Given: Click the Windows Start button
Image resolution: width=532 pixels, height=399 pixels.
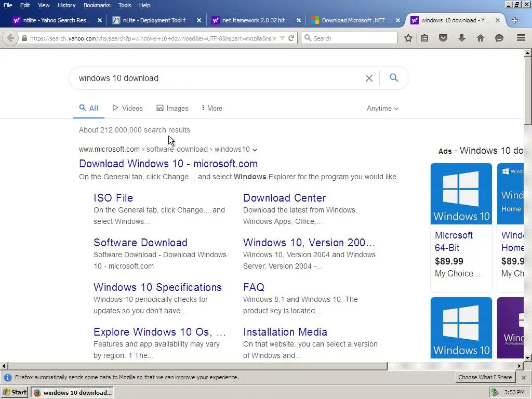Looking at the screenshot, I should click(14, 392).
